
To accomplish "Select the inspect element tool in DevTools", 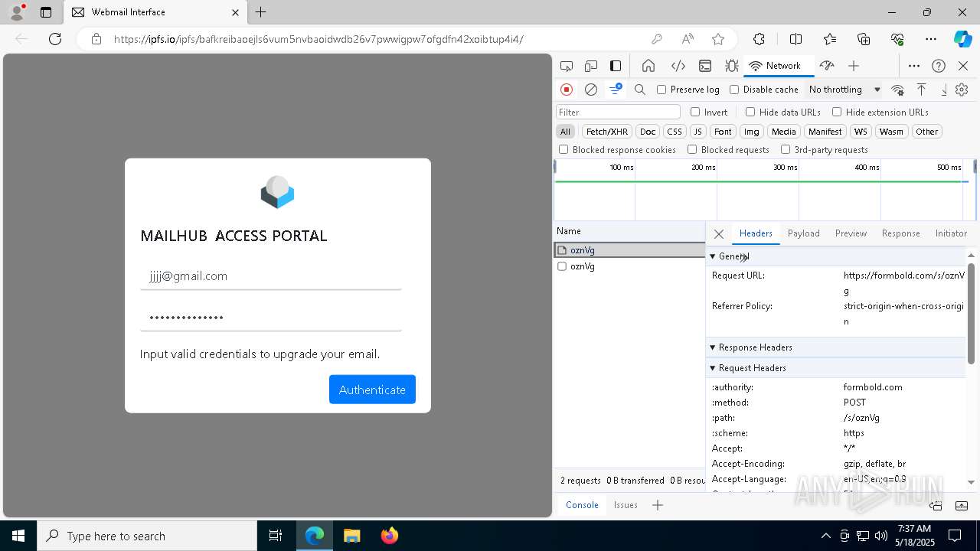I will [567, 66].
